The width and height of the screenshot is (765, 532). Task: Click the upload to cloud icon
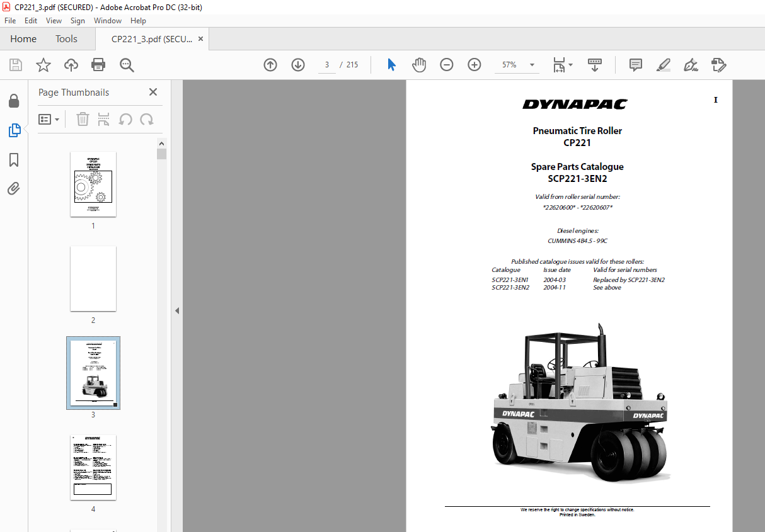pyautogui.click(x=71, y=65)
